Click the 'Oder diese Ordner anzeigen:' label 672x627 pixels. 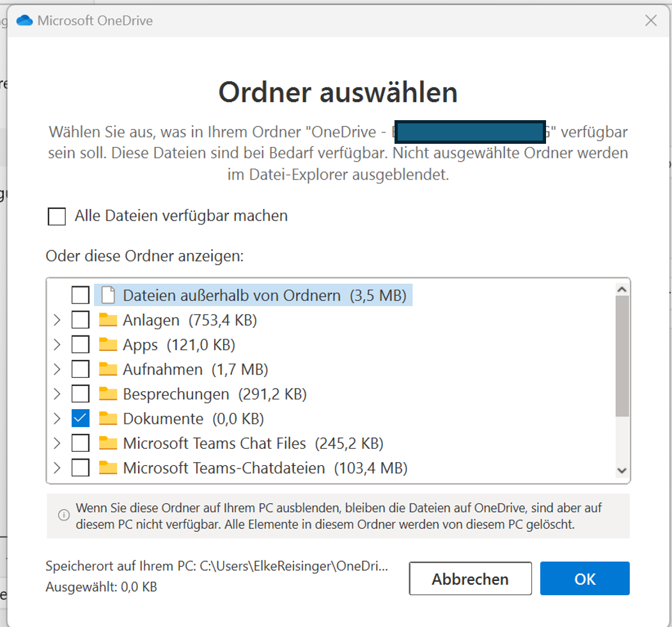145,256
